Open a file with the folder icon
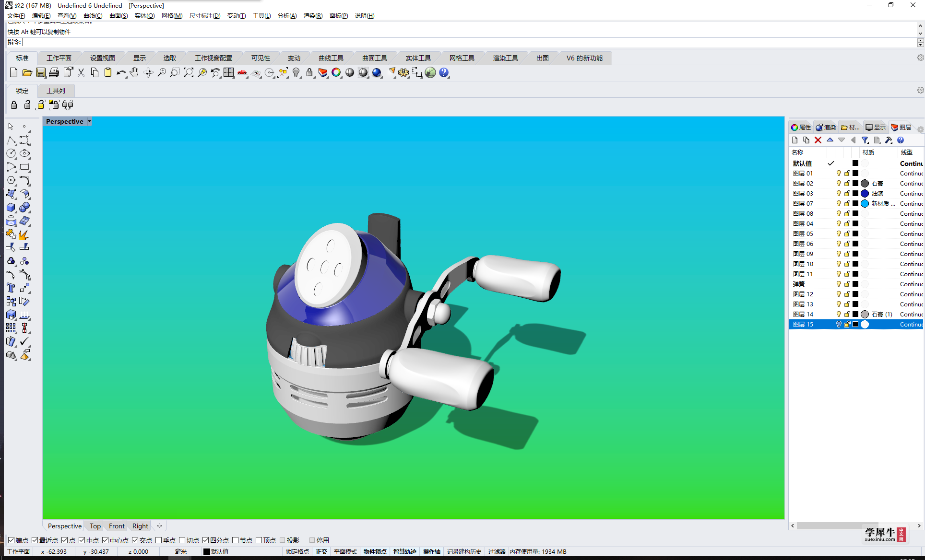Image resolution: width=925 pixels, height=560 pixels. pos(27,72)
